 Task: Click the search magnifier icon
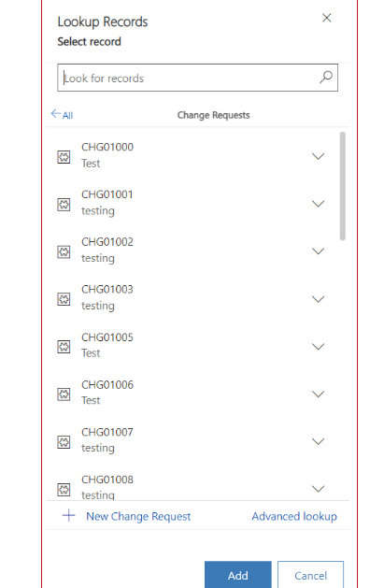click(x=326, y=78)
